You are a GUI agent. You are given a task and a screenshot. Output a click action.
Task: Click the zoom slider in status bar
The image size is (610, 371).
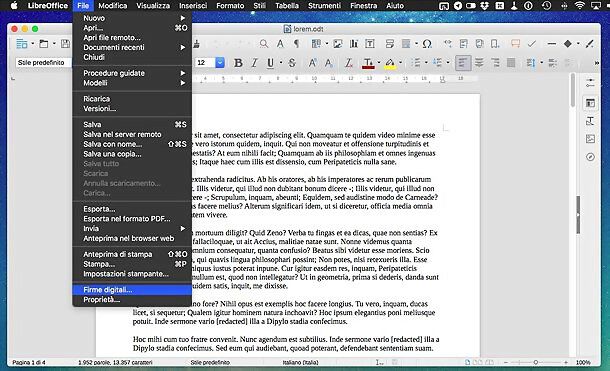click(x=535, y=362)
